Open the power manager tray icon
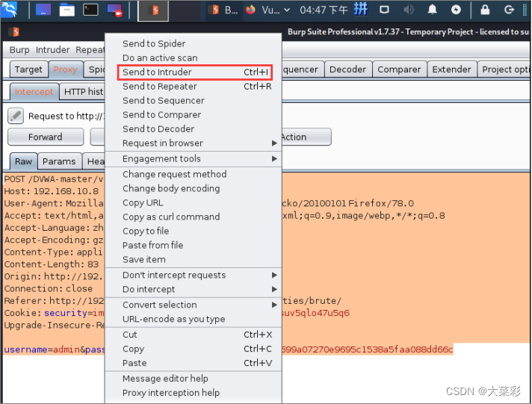 click(456, 10)
